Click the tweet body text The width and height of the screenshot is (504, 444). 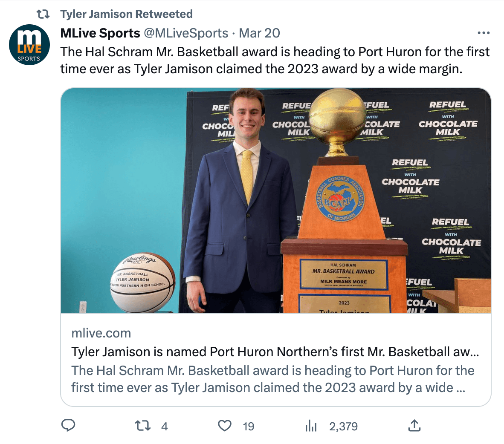(x=275, y=61)
